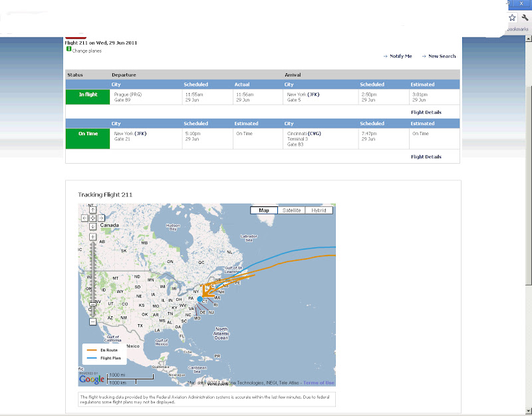Switch map view to Hybrid mode

pos(319,210)
